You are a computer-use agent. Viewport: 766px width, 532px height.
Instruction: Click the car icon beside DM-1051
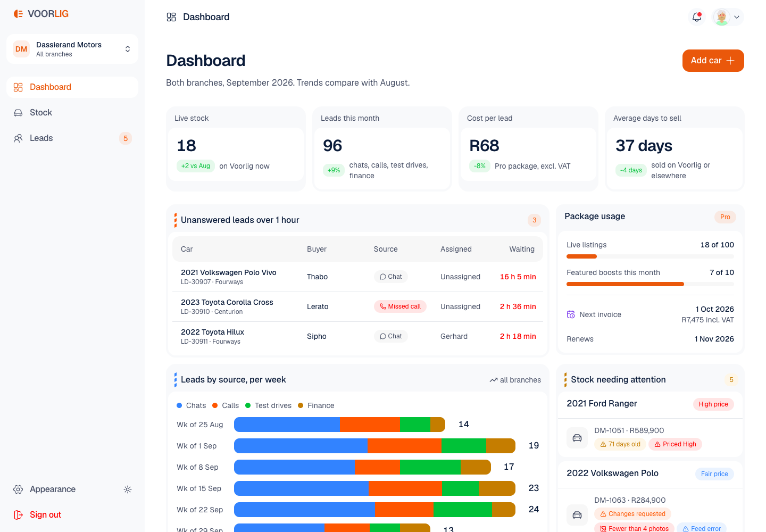click(x=577, y=438)
